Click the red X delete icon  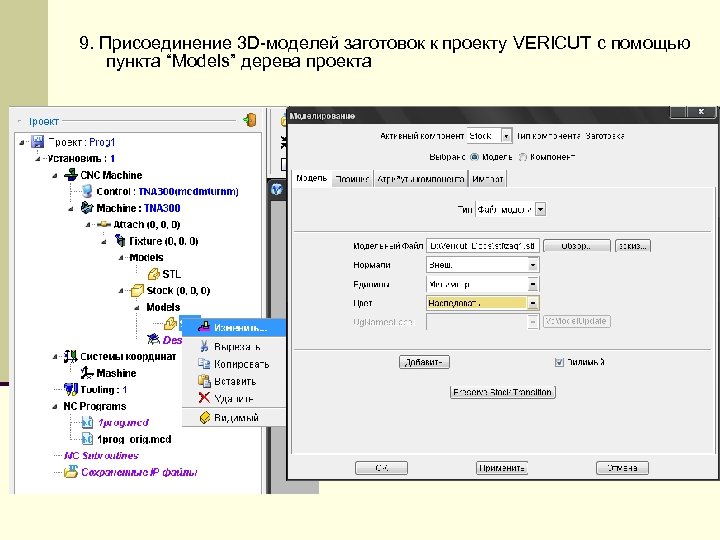(x=204, y=398)
